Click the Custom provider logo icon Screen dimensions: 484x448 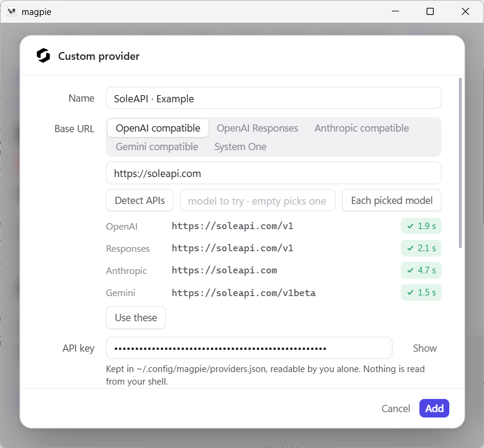[x=43, y=56]
